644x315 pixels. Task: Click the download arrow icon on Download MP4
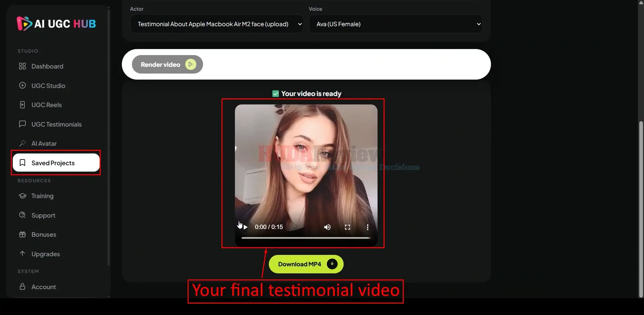(x=332, y=264)
